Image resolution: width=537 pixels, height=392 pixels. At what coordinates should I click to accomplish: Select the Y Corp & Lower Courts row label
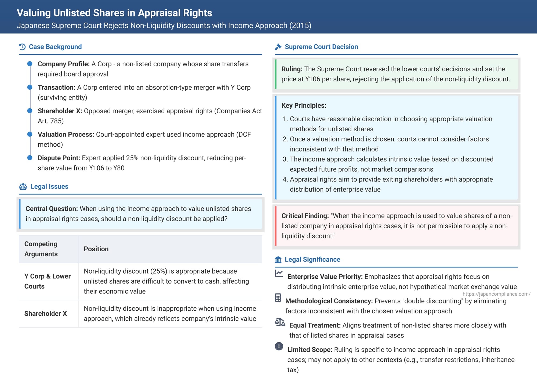48,281
